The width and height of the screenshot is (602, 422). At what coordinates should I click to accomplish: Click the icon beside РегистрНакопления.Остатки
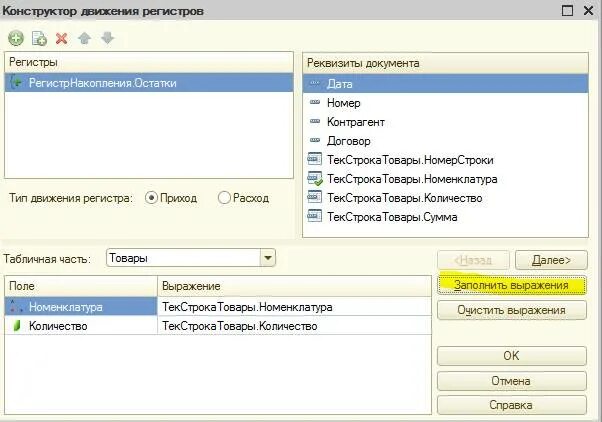click(16, 82)
